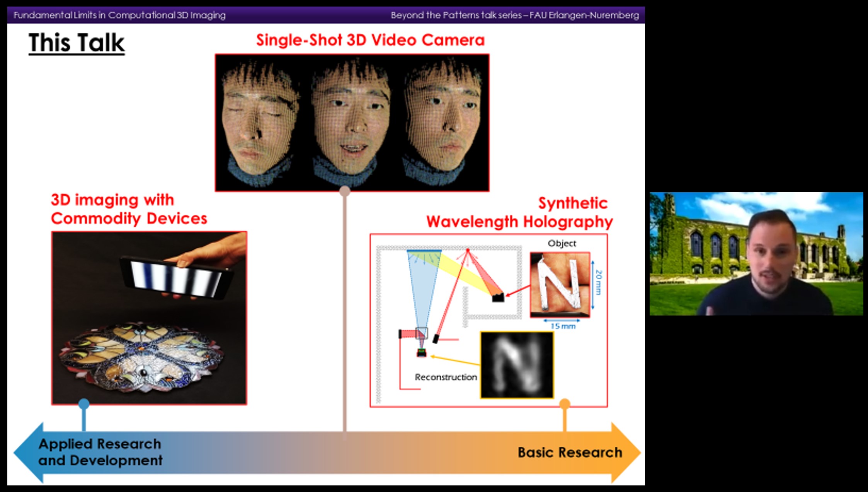Click the blue timeline marker dot

pos(84,404)
